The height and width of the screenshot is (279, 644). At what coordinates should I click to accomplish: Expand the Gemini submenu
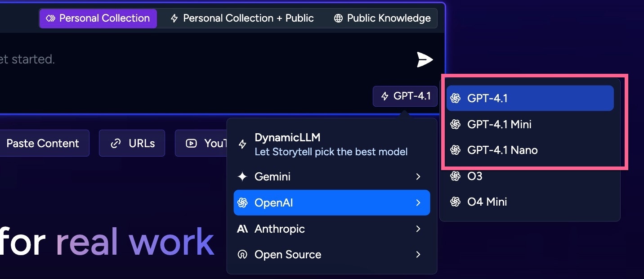pos(332,176)
